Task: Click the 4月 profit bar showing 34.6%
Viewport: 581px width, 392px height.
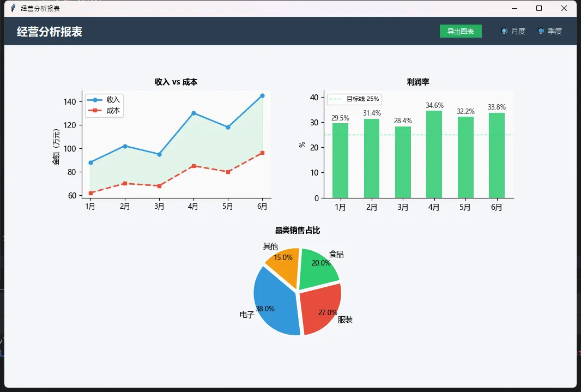Action: [x=434, y=154]
